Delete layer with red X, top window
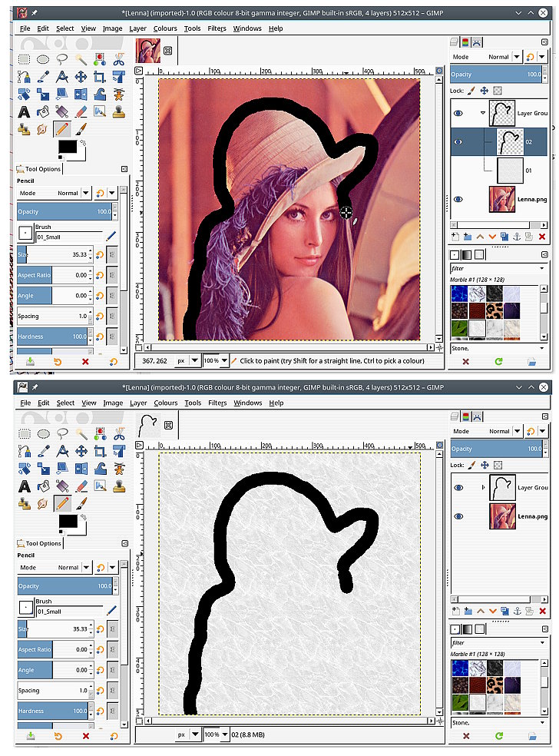The image size is (559, 756). [542, 237]
